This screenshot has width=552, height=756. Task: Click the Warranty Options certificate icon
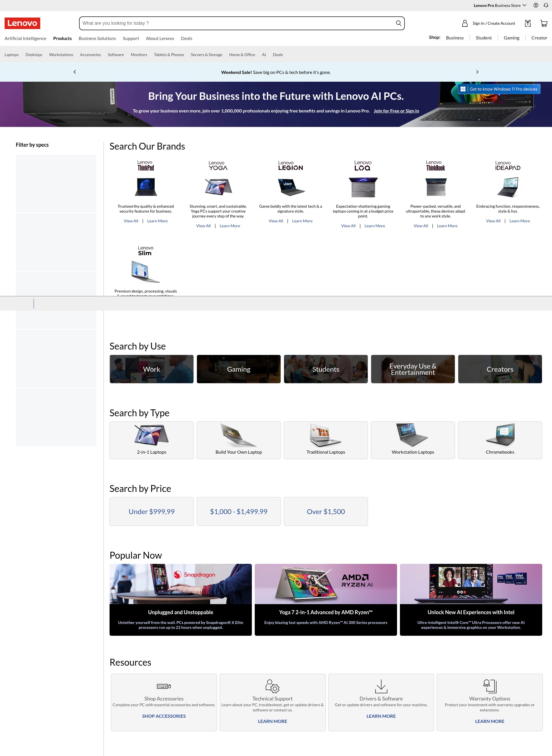[490, 686]
